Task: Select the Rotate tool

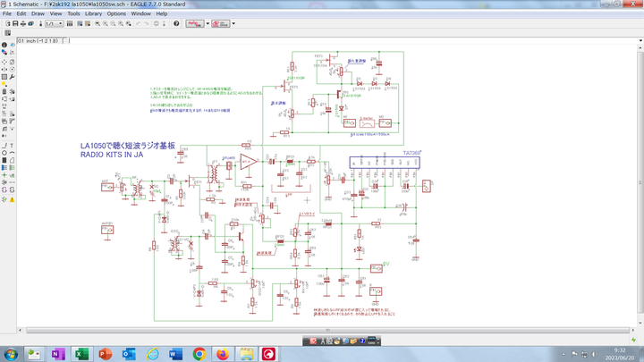Action: [x=13, y=69]
